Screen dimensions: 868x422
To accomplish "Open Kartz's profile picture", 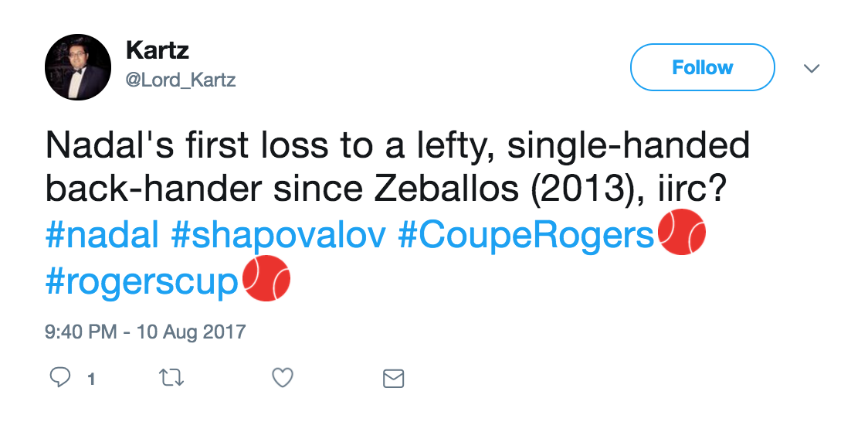I will 78,67.
